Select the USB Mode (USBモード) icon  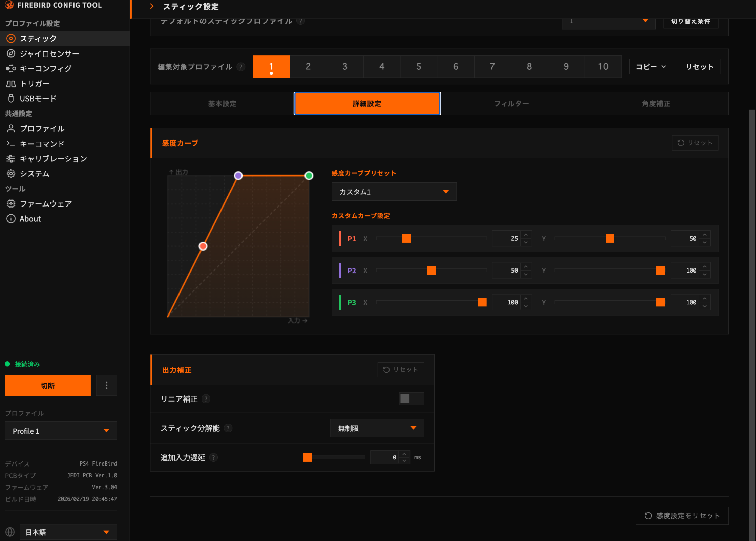coord(11,99)
